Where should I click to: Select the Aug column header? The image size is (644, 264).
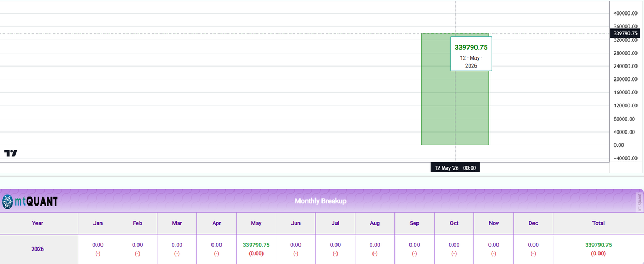pos(375,223)
